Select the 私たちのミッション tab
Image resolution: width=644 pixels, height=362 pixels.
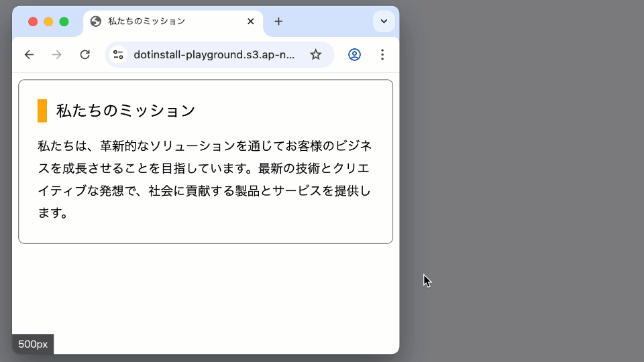173,23
